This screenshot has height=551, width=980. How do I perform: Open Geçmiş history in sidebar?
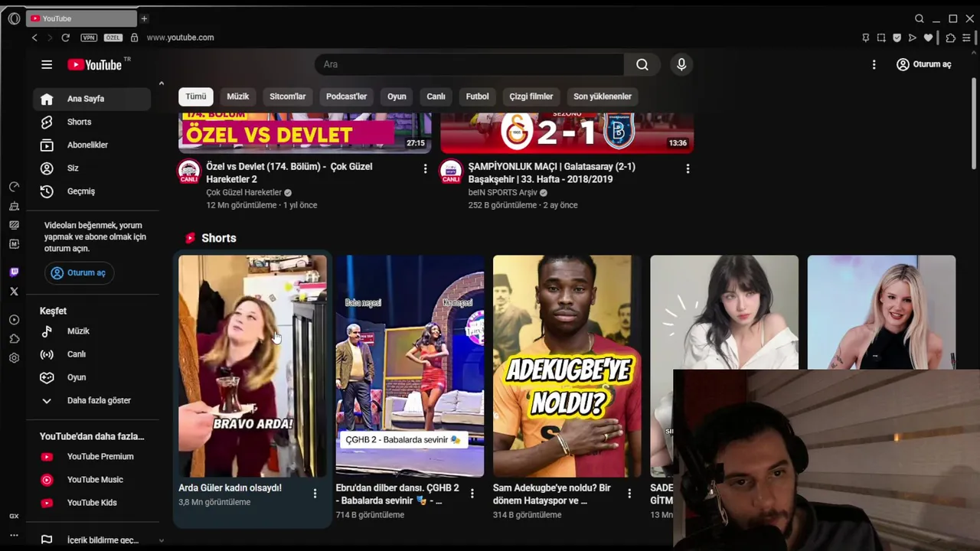click(x=92, y=191)
